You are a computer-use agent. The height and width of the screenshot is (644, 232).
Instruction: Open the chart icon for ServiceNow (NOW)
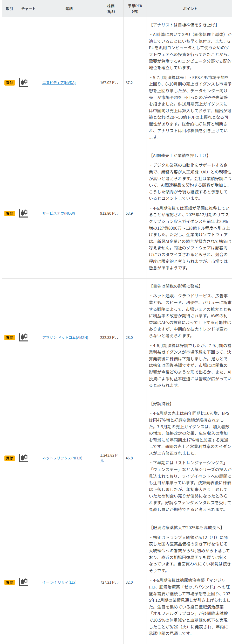tap(23, 213)
